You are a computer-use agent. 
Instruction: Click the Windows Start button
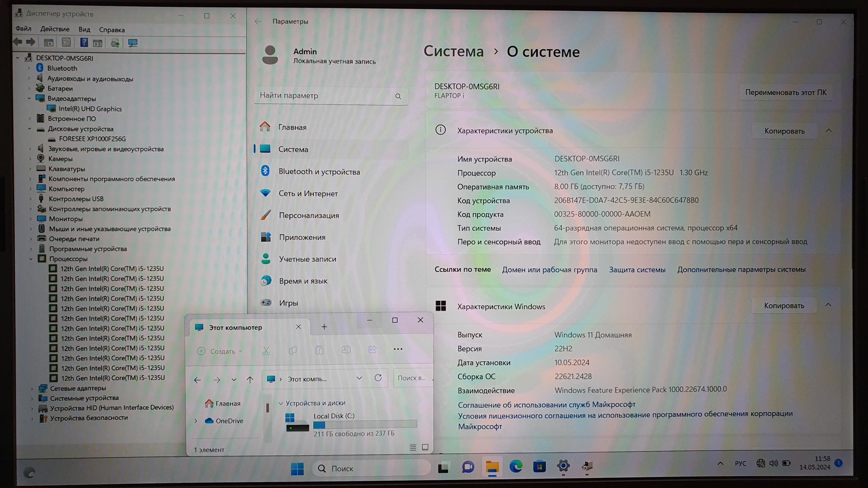297,469
